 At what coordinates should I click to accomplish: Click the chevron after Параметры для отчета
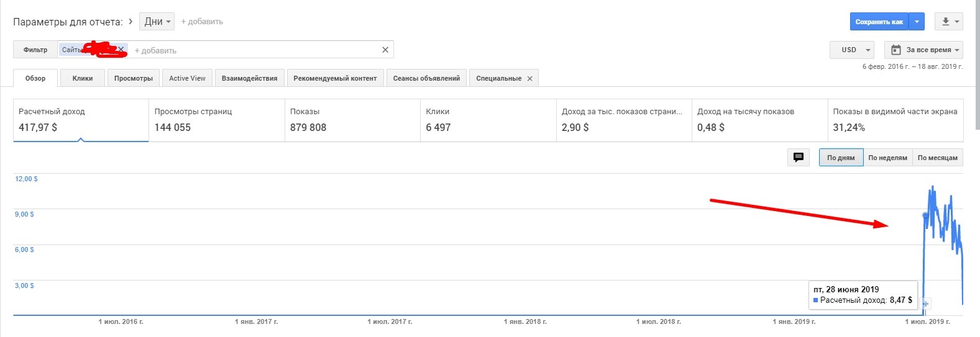pos(131,21)
